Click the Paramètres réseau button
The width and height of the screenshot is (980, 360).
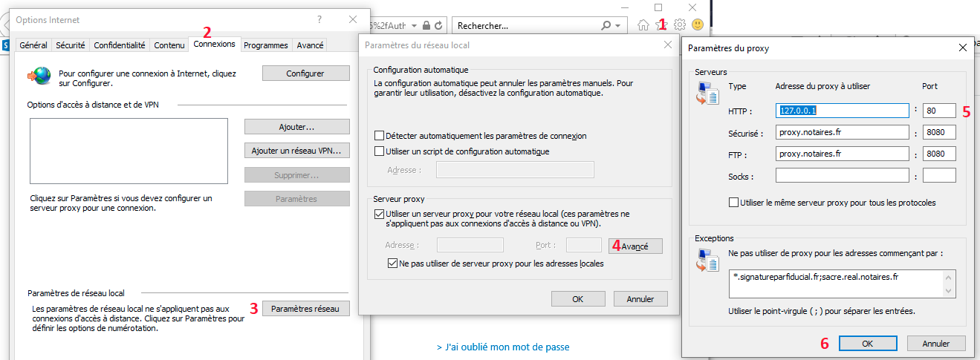point(305,309)
